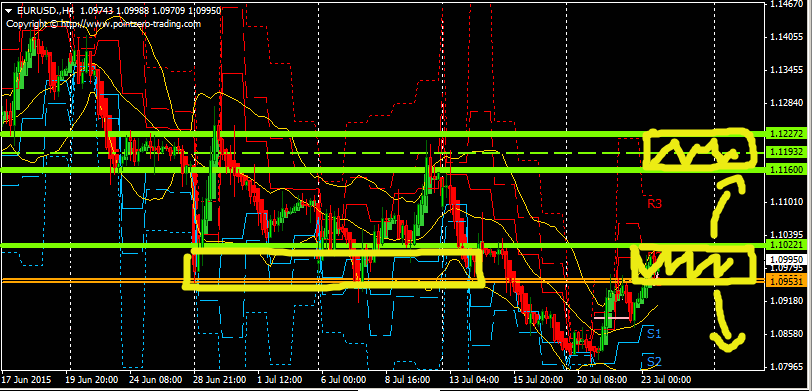The width and height of the screenshot is (812, 391).
Task: Select the S2 support pivot label
Action: click(654, 361)
